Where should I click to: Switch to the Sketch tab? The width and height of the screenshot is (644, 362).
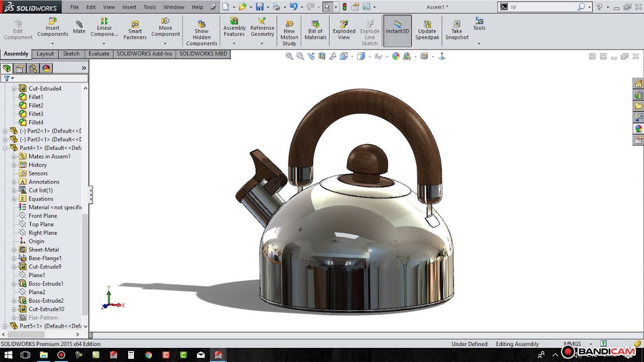pyautogui.click(x=71, y=54)
